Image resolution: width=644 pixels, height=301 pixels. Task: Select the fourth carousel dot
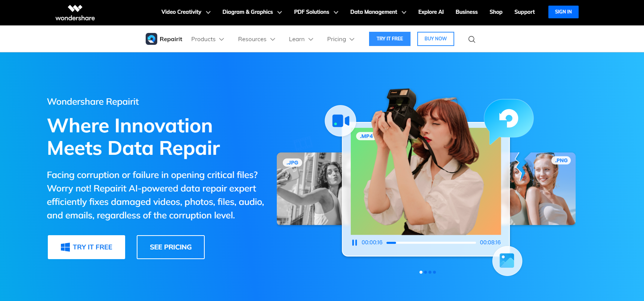(434, 272)
